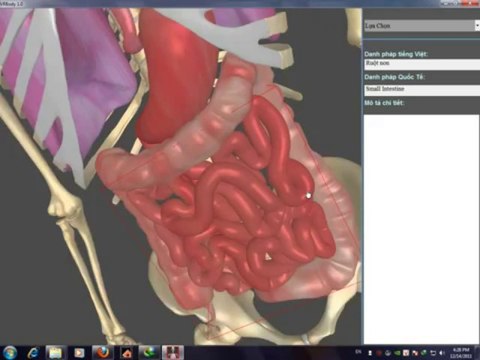
Task: Open the Windows Start menu orb
Action: pyautogui.click(x=9, y=353)
